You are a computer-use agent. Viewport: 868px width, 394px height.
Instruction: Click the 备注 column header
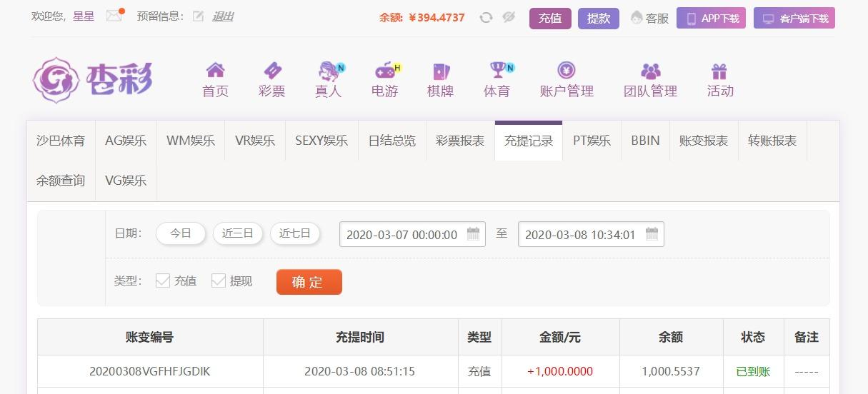tap(807, 337)
